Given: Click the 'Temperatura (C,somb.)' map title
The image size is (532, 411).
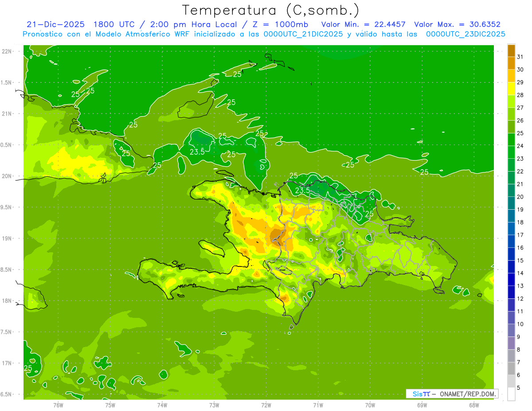Looking at the screenshot, I should click(x=270, y=11).
